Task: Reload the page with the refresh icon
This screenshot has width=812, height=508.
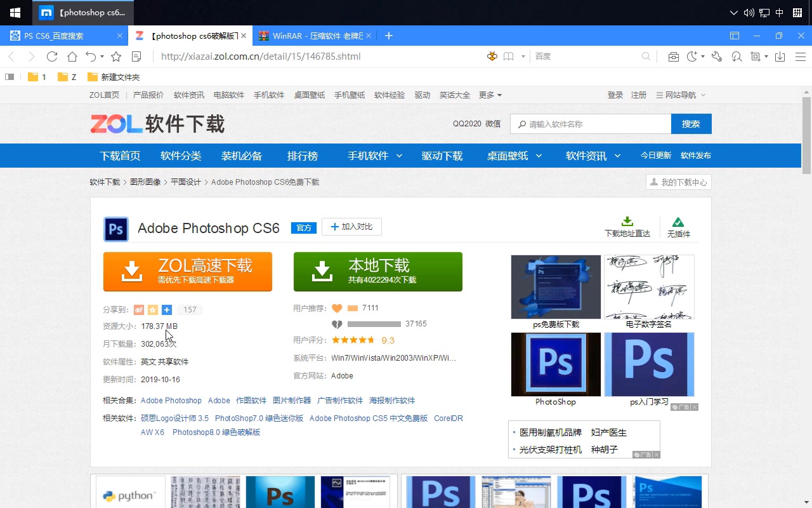Action: (x=52, y=57)
